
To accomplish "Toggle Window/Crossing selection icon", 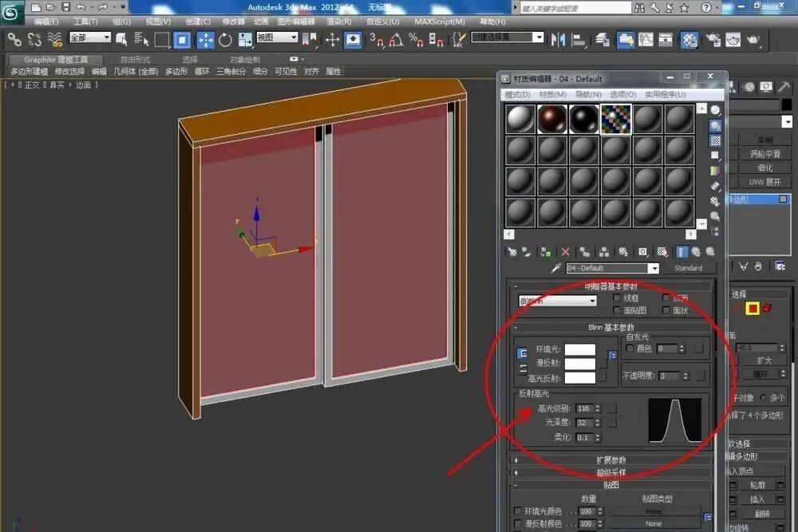I will point(182,40).
